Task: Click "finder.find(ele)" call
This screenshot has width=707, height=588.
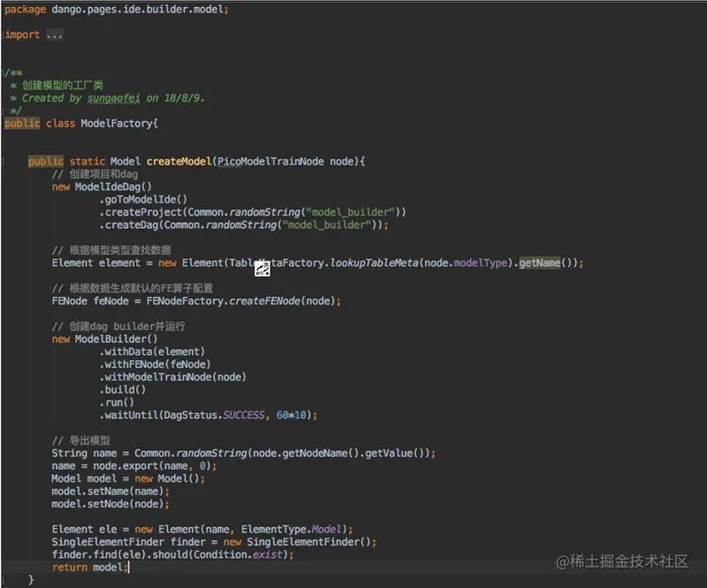Action: [x=99, y=554]
